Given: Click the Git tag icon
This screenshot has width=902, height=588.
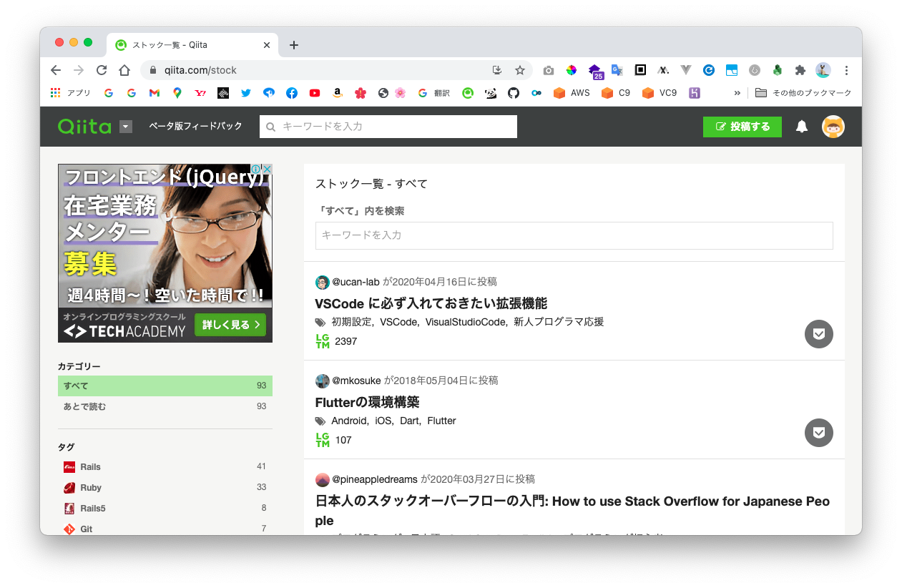Looking at the screenshot, I should click(x=70, y=529).
